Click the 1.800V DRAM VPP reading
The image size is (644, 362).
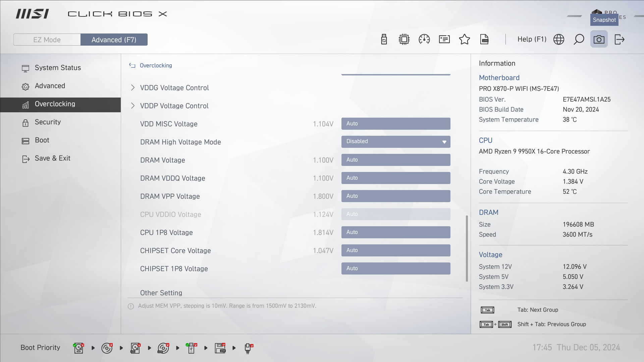323,196
